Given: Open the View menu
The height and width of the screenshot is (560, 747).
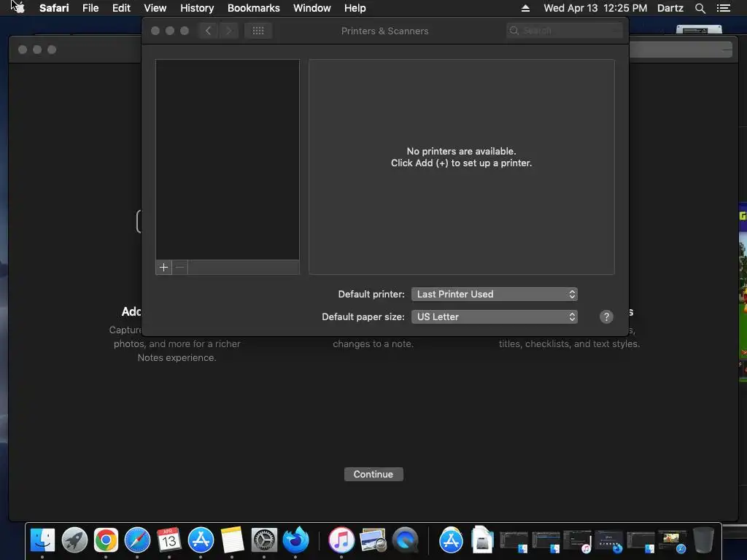Looking at the screenshot, I should click(x=155, y=8).
